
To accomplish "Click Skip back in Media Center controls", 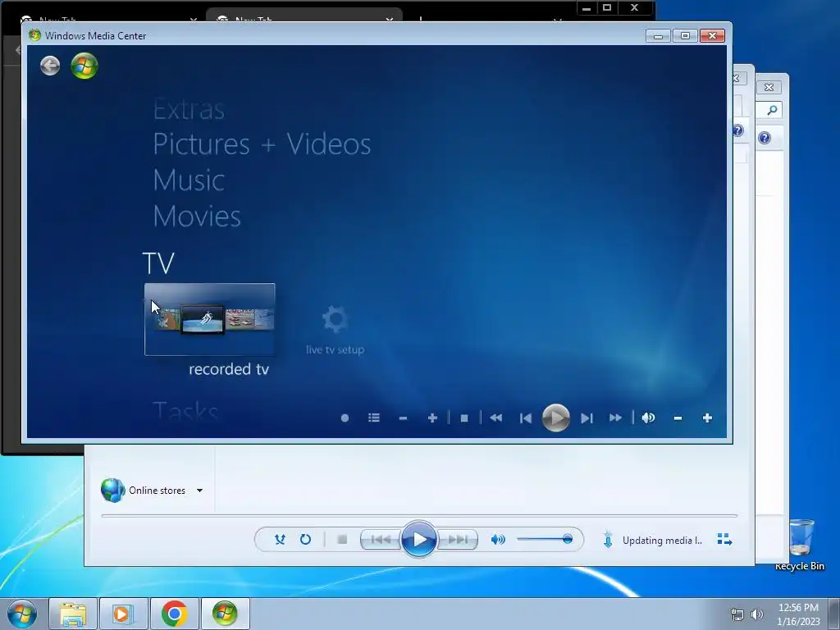I will (x=526, y=418).
